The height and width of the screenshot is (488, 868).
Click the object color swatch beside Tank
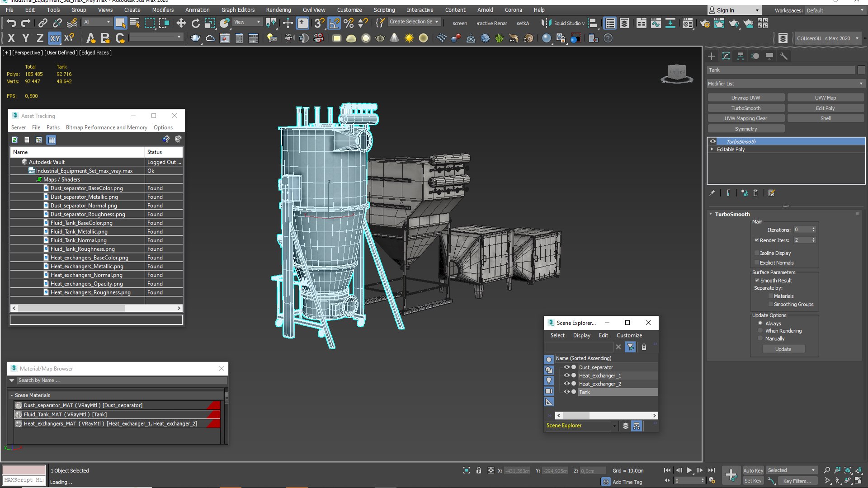pos(861,70)
